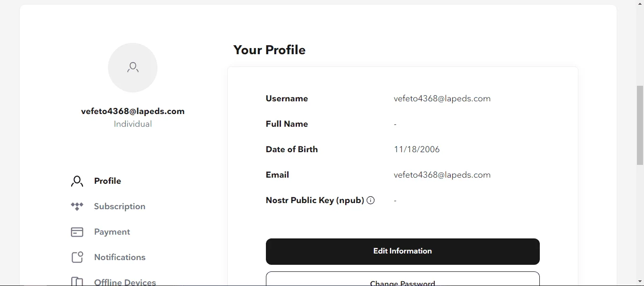Click the Profile person icon in sidebar

pyautogui.click(x=77, y=181)
